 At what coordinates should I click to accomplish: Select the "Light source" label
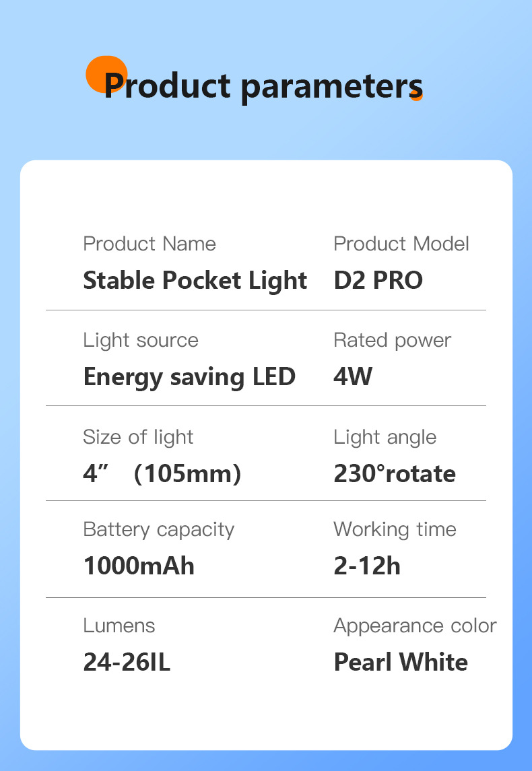(x=141, y=340)
